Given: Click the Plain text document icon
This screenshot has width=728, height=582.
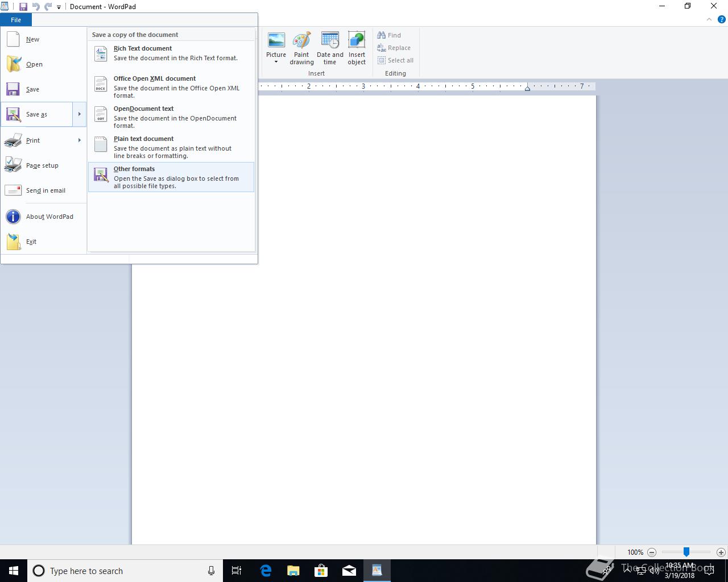Looking at the screenshot, I should coord(101,144).
